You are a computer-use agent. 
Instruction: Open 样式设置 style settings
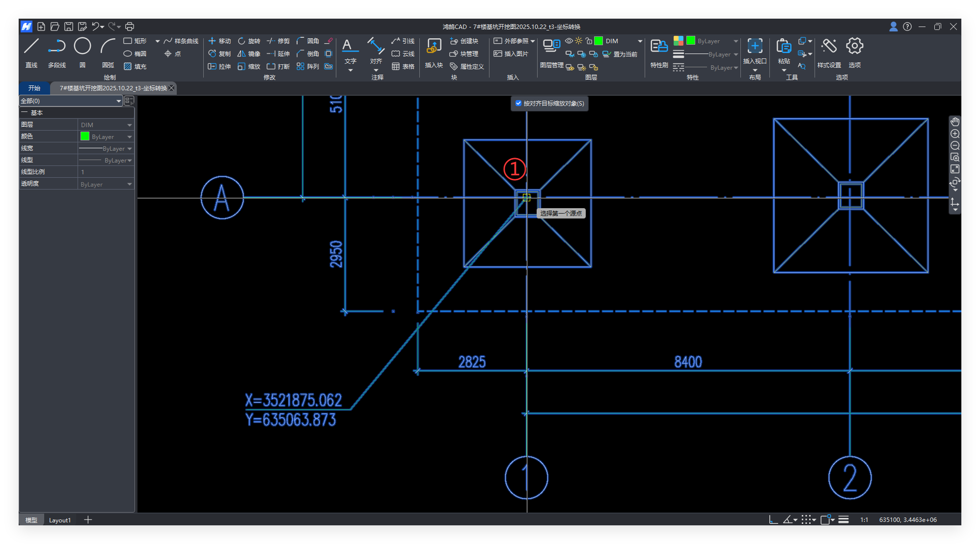(x=829, y=47)
